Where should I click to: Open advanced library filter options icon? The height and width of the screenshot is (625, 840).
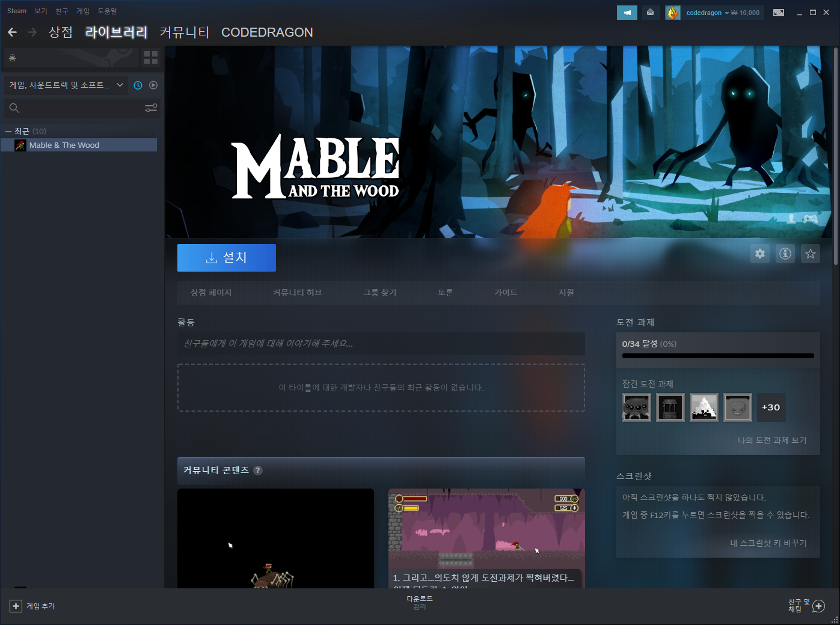pyautogui.click(x=151, y=108)
